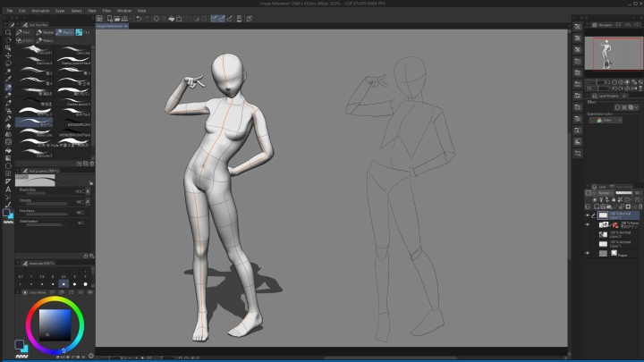Viewport: 644px width, 362px height.
Task: Click the Fill paint bucket command bar icon
Action: click(x=171, y=19)
